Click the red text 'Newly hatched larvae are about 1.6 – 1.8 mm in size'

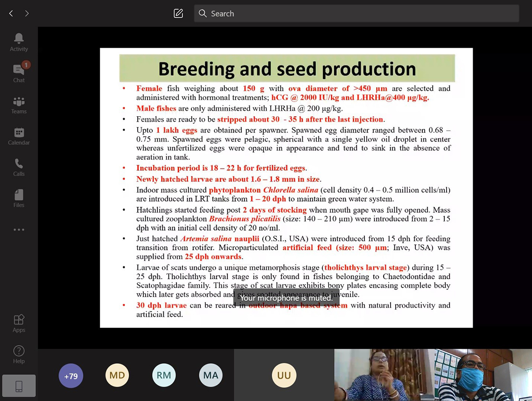coord(228,179)
